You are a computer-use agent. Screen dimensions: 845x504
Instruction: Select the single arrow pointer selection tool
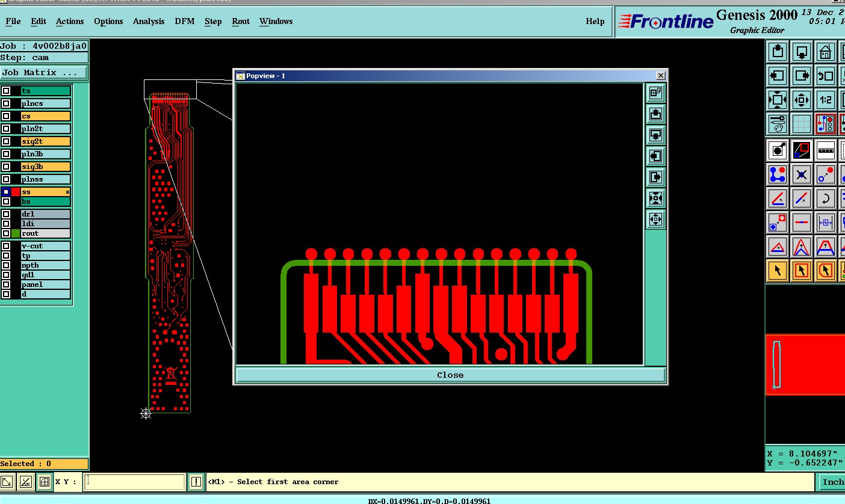pyautogui.click(x=778, y=271)
